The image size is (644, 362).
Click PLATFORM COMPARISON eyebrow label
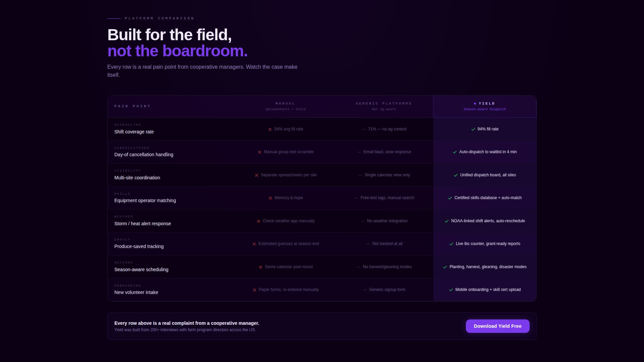159,18
